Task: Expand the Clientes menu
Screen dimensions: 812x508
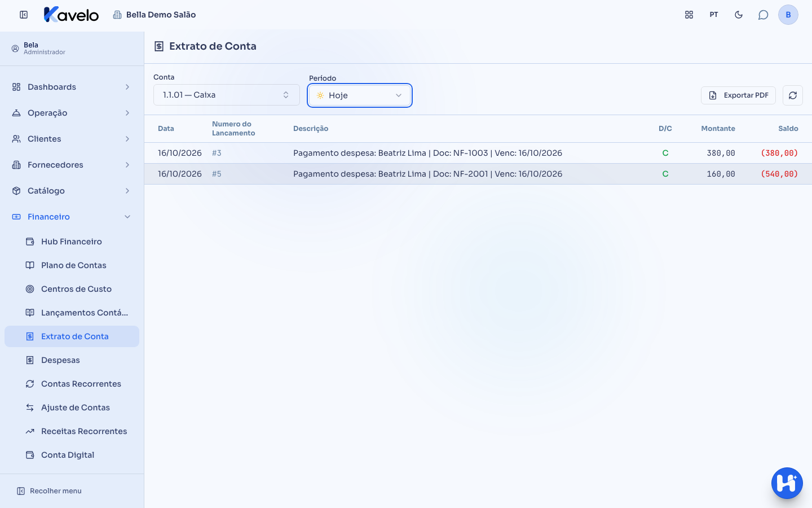Action: pos(72,139)
